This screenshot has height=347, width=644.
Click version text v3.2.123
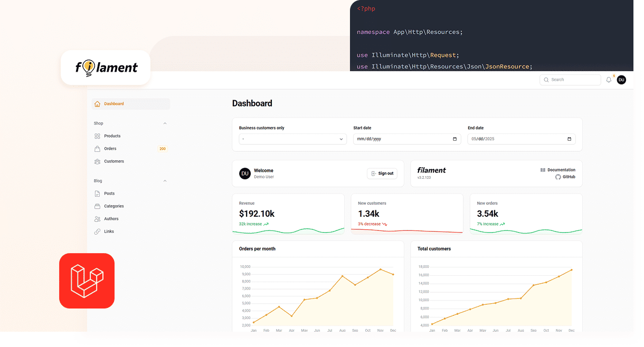pos(424,178)
